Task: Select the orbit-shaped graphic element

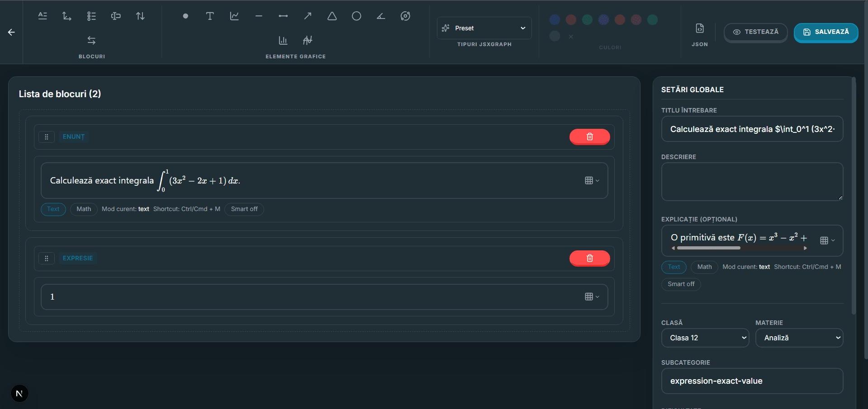Action: [405, 16]
